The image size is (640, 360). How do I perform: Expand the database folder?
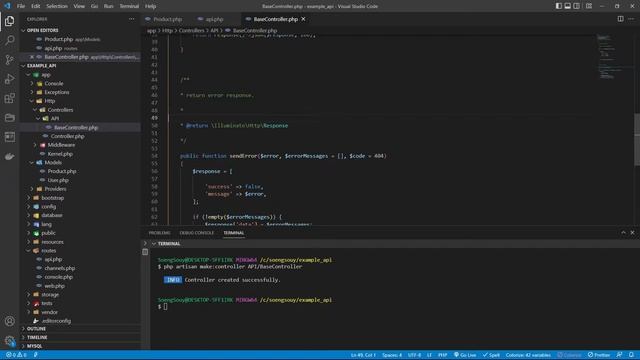point(52,215)
